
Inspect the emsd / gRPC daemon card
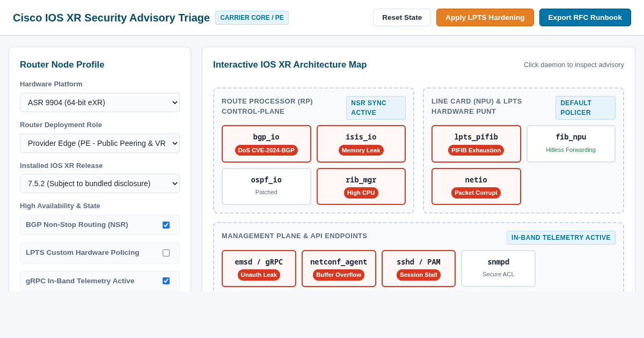[x=259, y=269]
